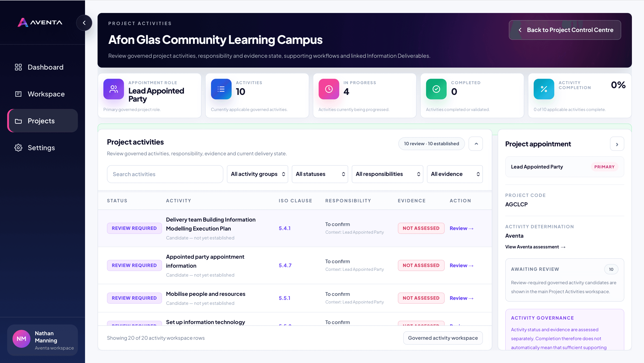The image size is (644, 363).
Task: Collapse the Project activities panel
Action: pos(476,144)
